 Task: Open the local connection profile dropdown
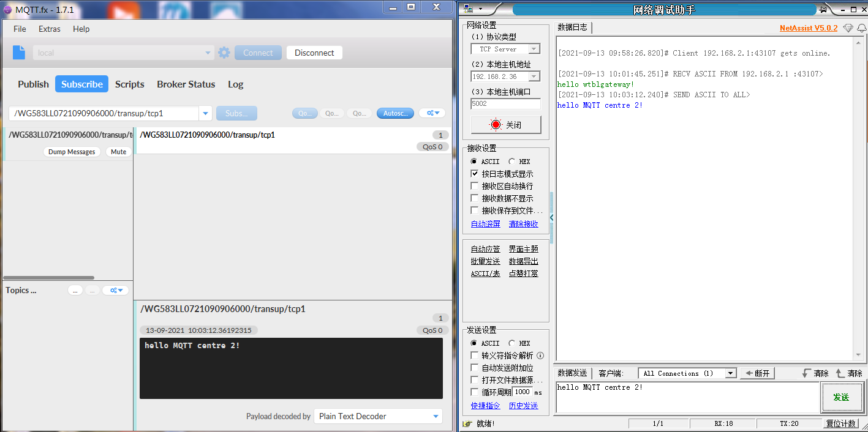coord(123,53)
